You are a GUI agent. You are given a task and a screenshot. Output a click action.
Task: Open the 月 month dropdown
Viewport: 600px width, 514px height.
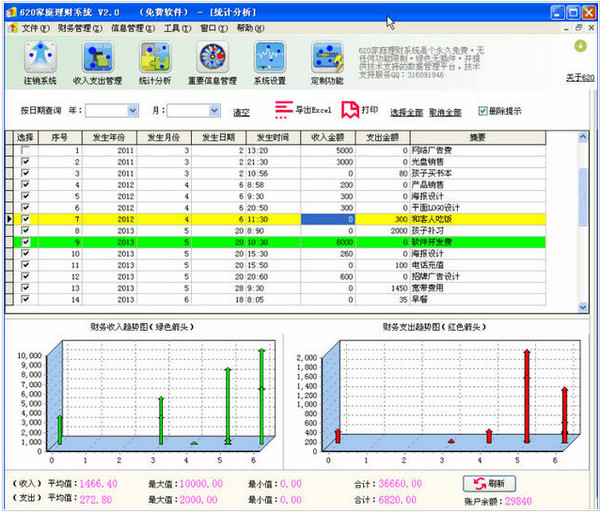(x=214, y=111)
